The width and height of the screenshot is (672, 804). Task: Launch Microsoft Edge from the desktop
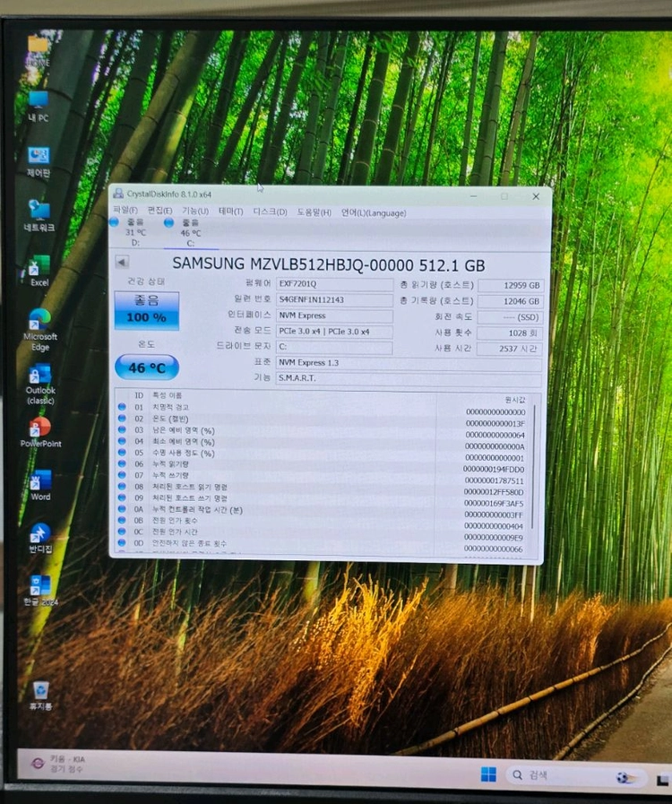tap(40, 330)
